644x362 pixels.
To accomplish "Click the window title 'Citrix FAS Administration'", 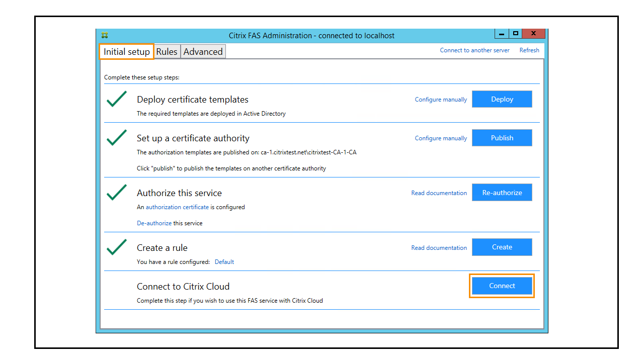I will pos(312,36).
